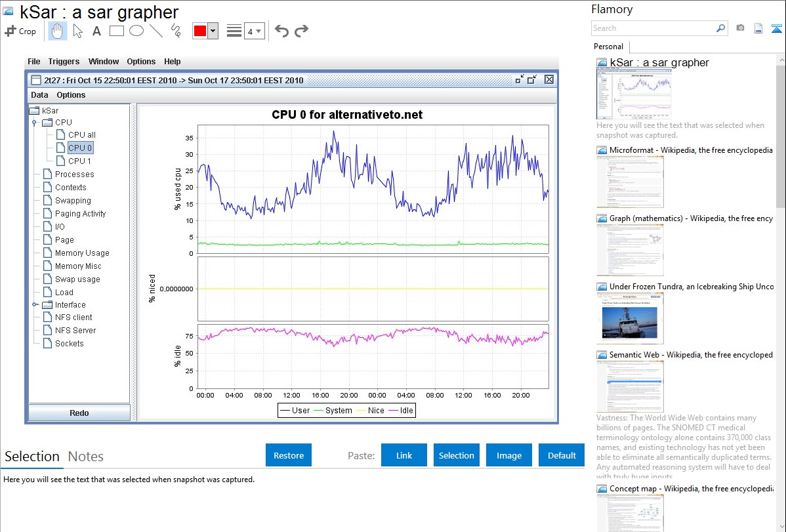The width and height of the screenshot is (786, 532).
Task: Click the redo arrow icon
Action: (301, 31)
